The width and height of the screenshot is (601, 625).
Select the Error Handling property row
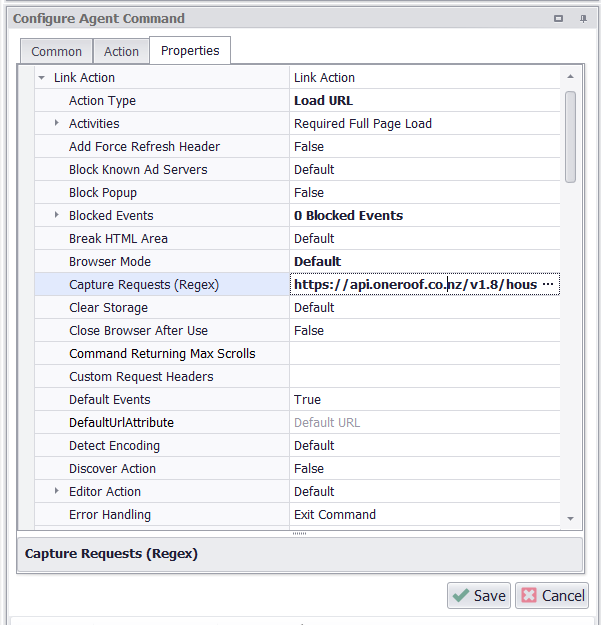coord(162,515)
